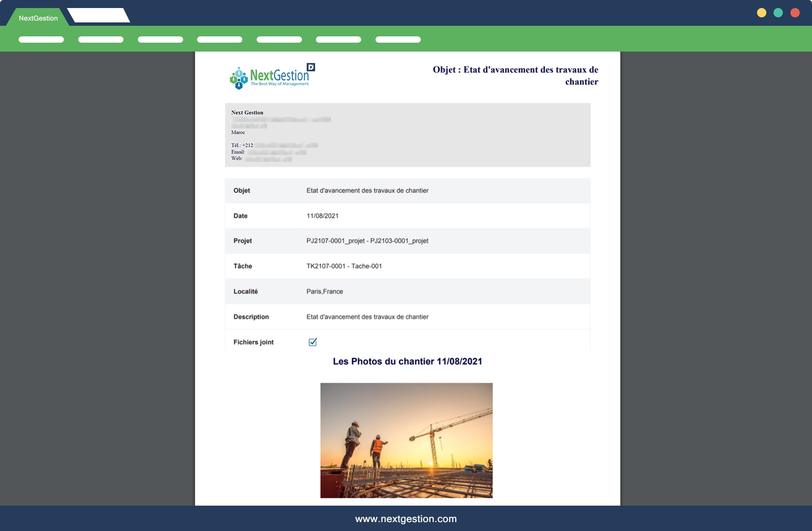Open the second menu pill in green navbar
The height and width of the screenshot is (531, 812).
(101, 40)
